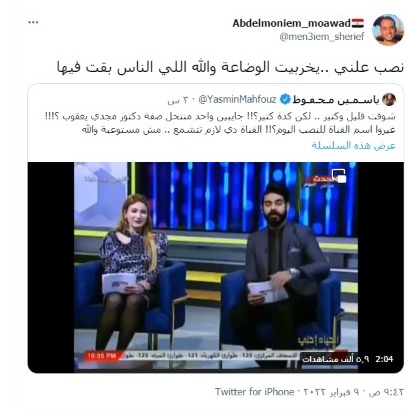This screenshot has height=409, width=409.
Task: Open the three-dot more options menu
Action: tap(33, 22)
